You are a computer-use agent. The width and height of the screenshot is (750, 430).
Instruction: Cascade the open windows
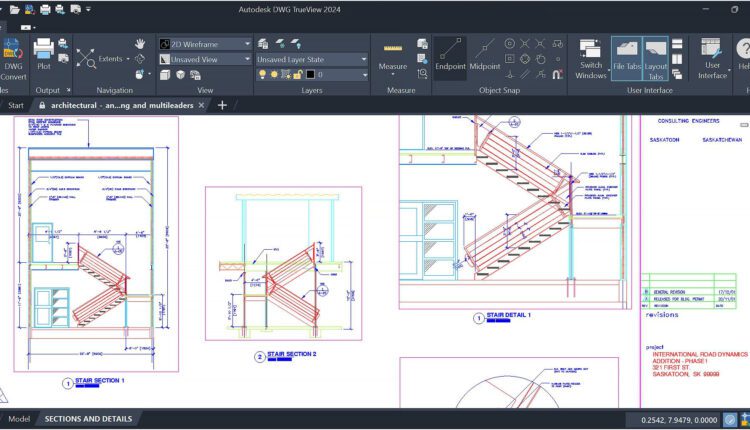pos(677,74)
